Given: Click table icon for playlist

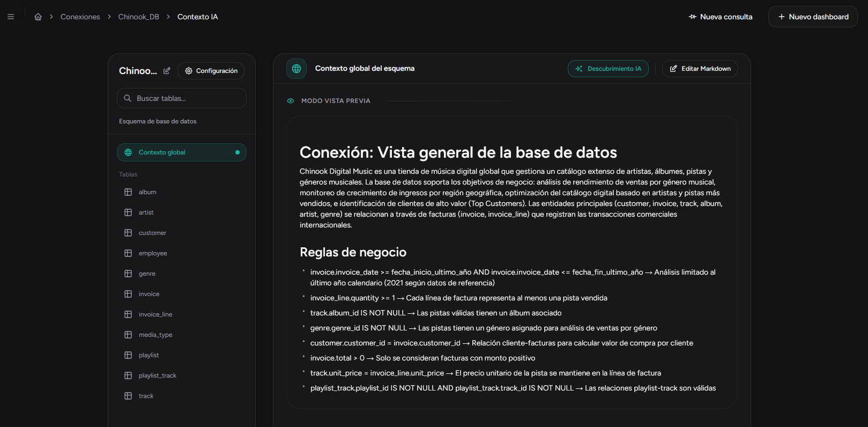Looking at the screenshot, I should [x=128, y=355].
